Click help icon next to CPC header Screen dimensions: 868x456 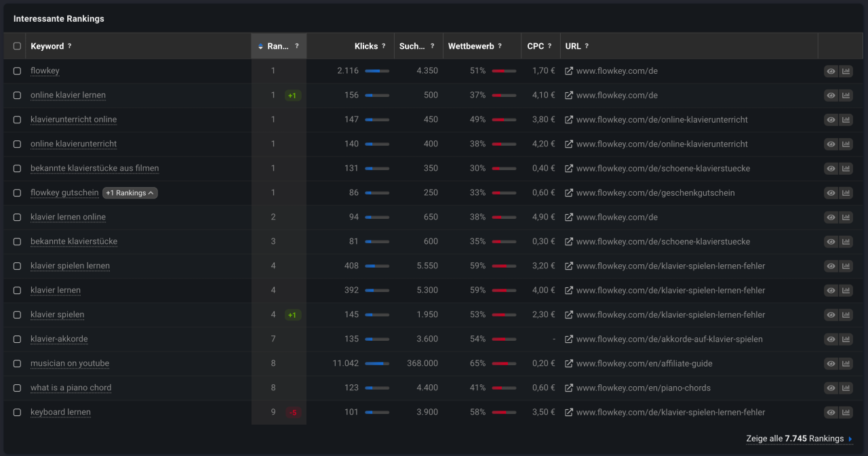550,47
